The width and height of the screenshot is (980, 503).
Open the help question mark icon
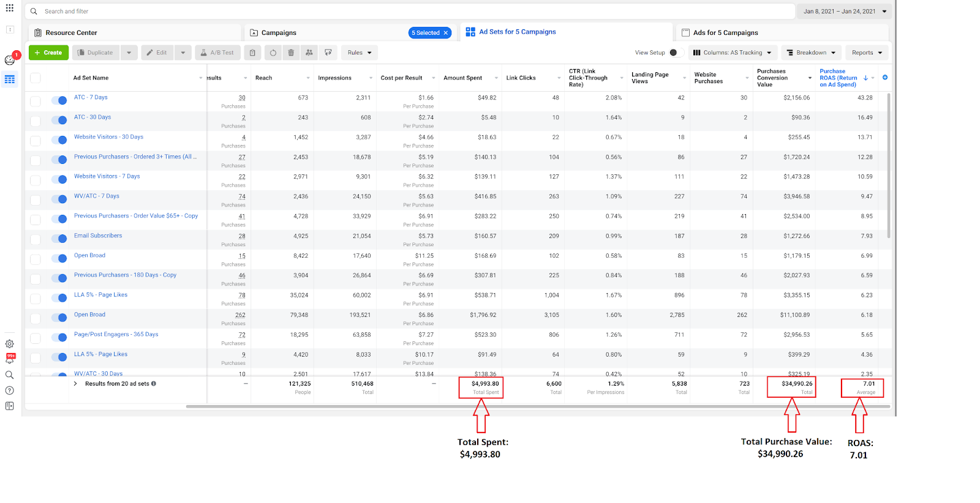tap(10, 390)
